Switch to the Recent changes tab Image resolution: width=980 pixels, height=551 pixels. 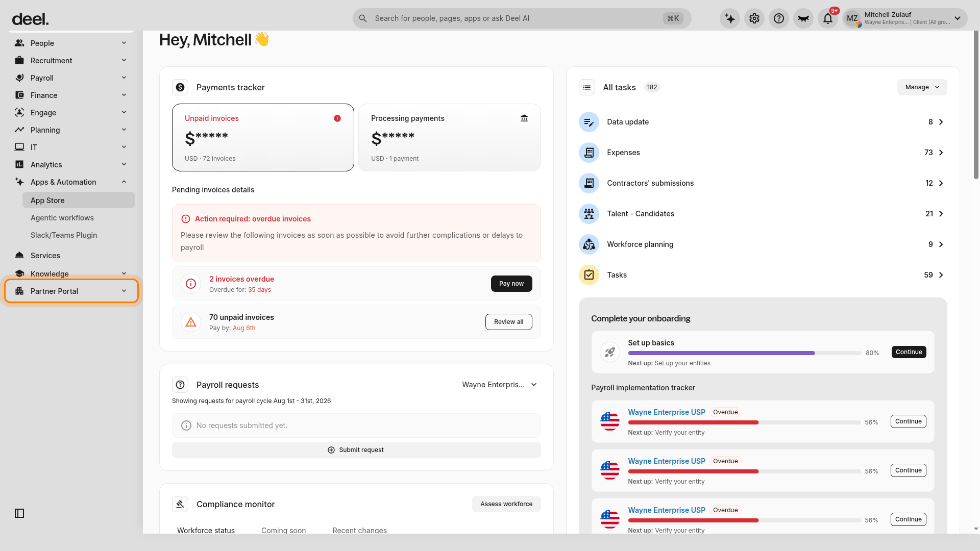359,531
